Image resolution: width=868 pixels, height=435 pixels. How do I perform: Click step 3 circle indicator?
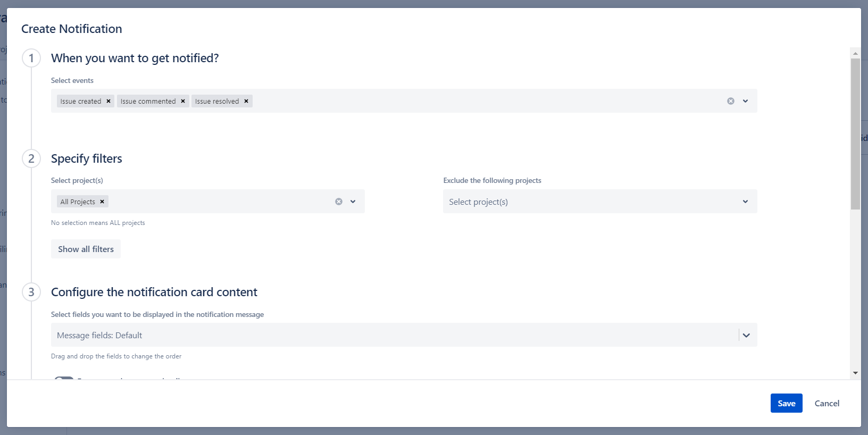tap(31, 292)
